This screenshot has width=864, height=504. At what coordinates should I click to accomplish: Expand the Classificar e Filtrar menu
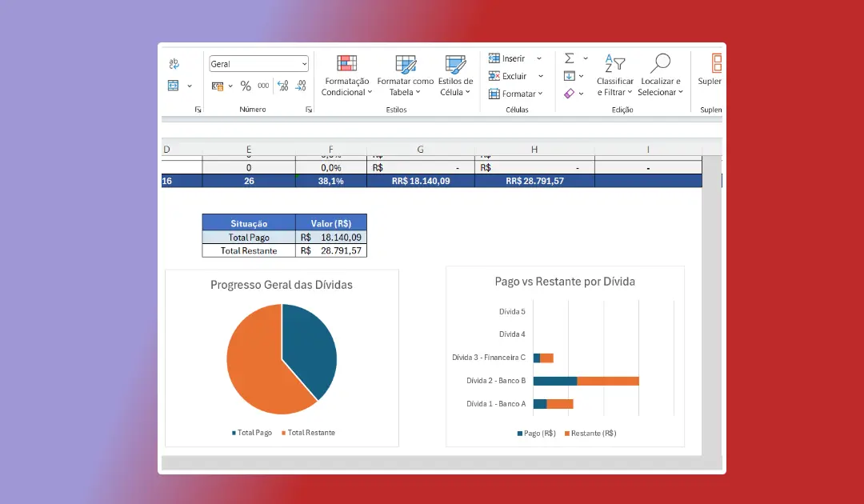point(614,76)
